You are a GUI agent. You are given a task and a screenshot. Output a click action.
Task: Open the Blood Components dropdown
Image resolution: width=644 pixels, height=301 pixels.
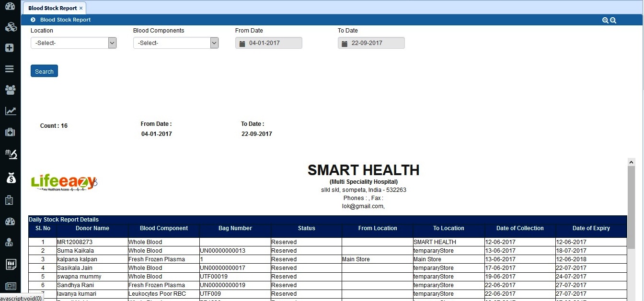pyautogui.click(x=176, y=43)
